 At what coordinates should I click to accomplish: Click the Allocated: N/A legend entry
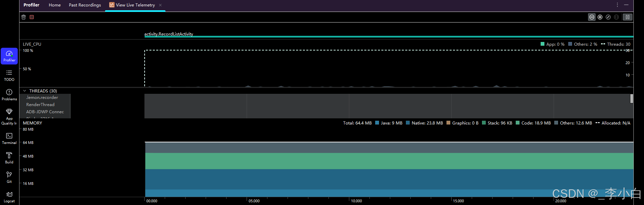(x=613, y=123)
